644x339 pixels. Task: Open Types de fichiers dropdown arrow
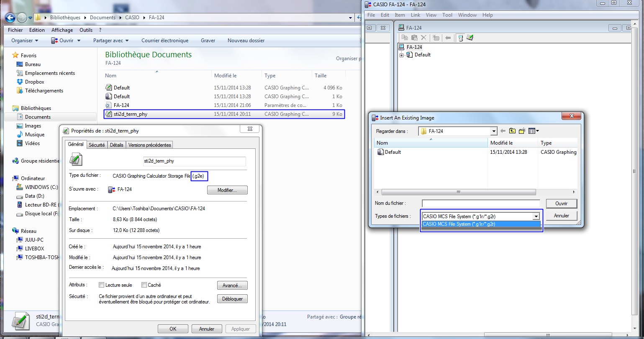(x=536, y=217)
